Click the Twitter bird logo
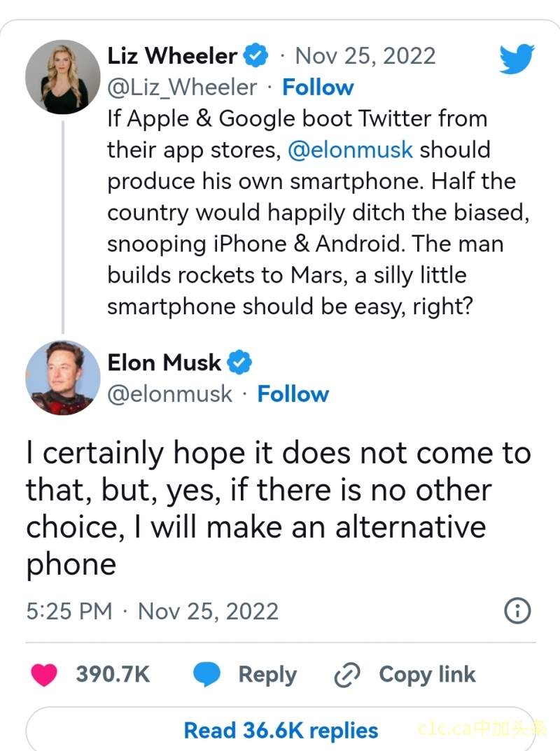 tap(517, 58)
